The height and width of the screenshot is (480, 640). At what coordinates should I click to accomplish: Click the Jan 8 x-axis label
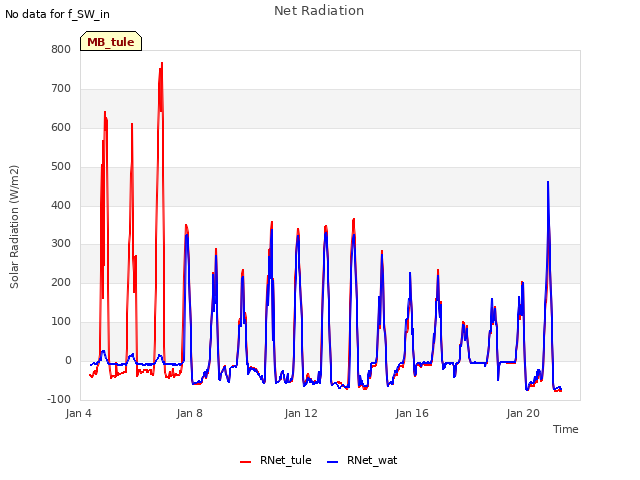point(189,413)
